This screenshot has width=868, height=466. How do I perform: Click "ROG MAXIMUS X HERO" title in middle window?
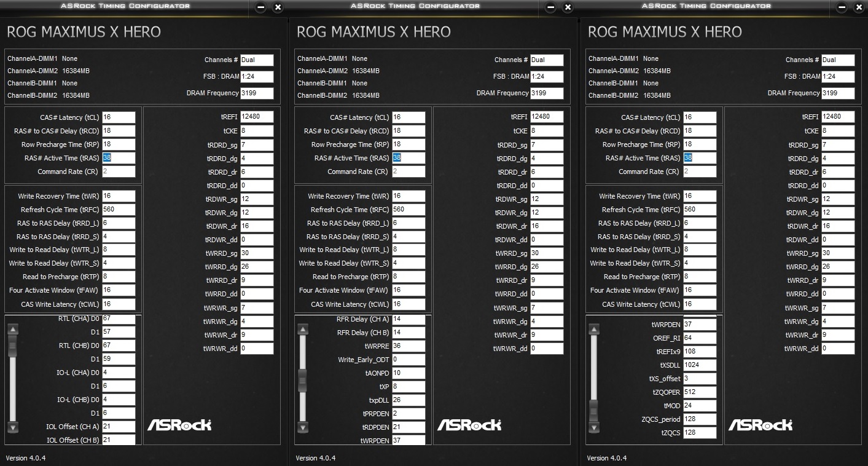373,32
